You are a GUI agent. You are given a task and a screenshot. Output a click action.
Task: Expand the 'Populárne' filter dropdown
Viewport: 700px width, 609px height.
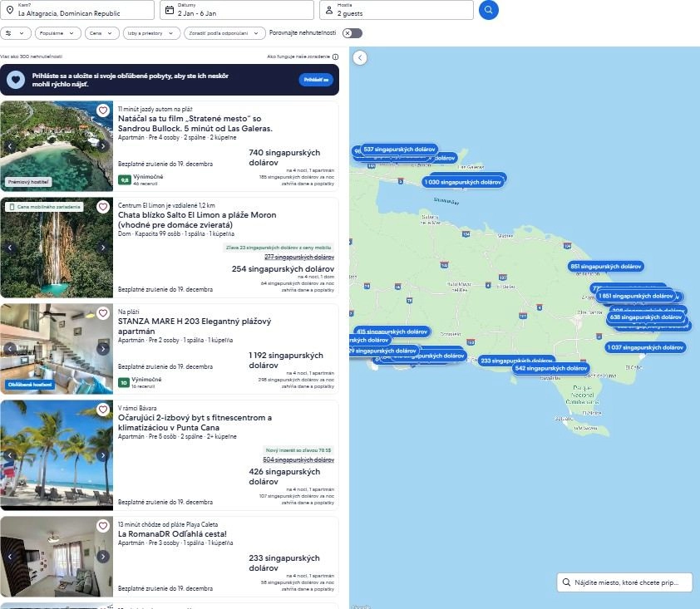click(x=60, y=33)
